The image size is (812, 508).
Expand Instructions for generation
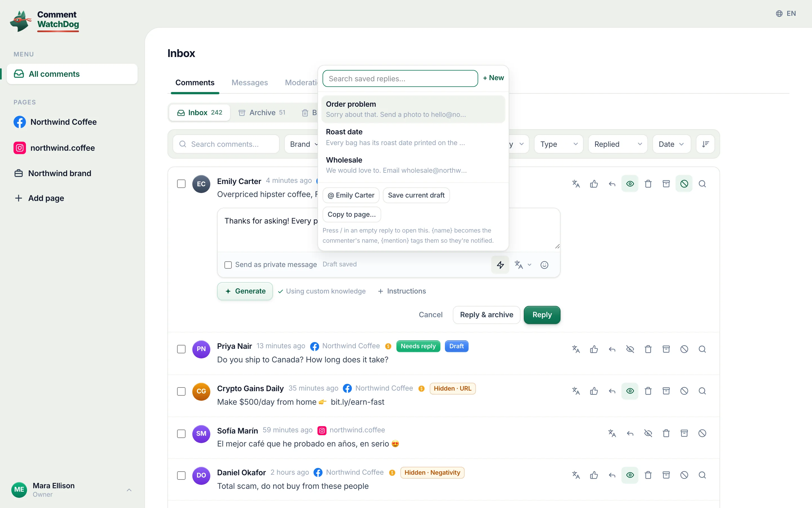click(x=402, y=291)
